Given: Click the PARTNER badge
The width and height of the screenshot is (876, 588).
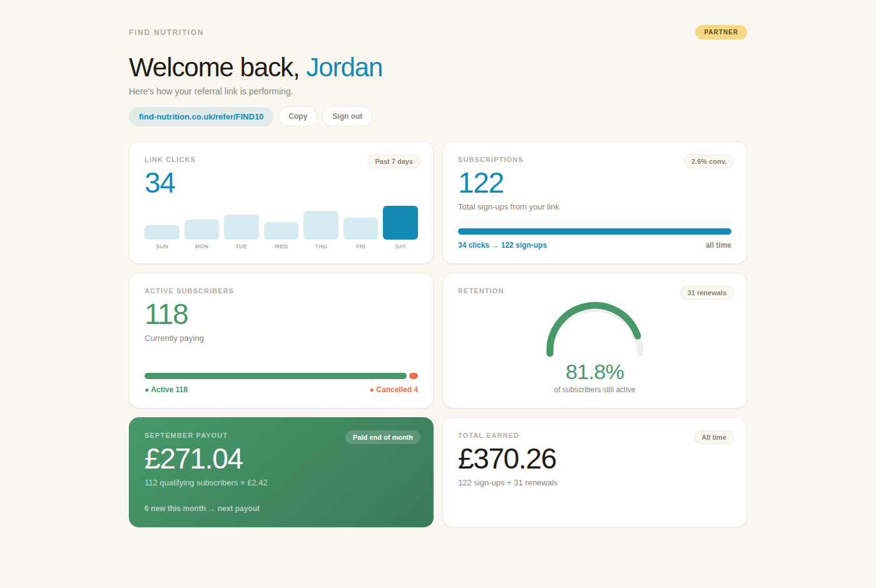Looking at the screenshot, I should (x=721, y=32).
